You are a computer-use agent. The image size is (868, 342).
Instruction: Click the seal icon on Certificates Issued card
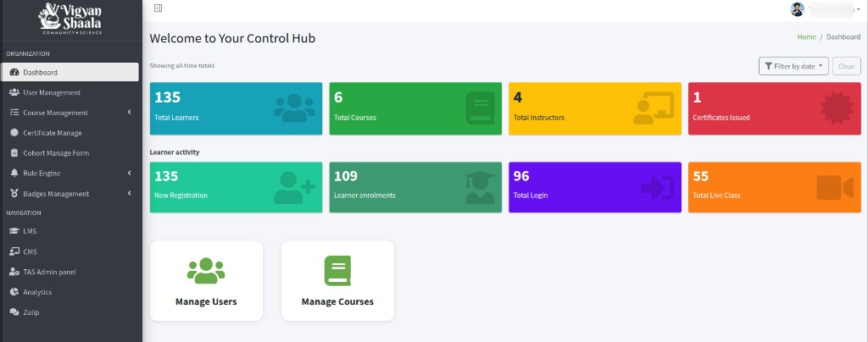pos(837,108)
